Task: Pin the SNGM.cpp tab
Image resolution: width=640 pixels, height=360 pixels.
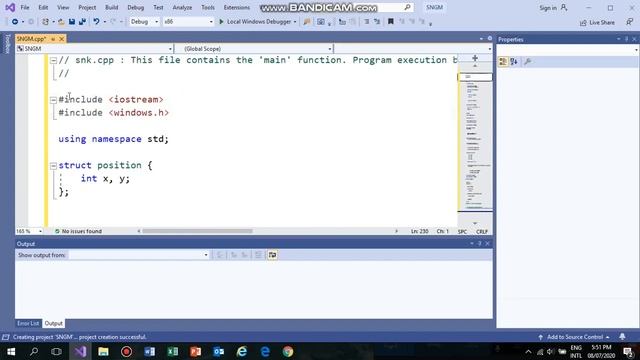Action: tap(53, 39)
